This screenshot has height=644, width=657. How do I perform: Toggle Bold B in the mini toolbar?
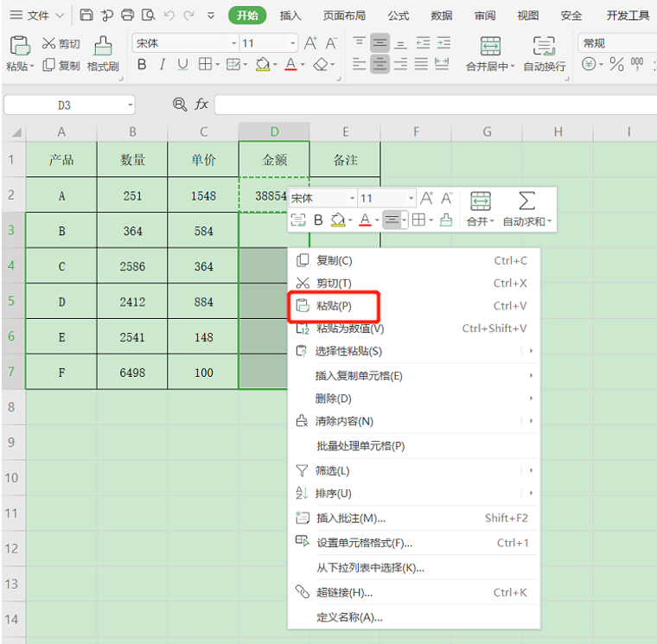[318, 220]
